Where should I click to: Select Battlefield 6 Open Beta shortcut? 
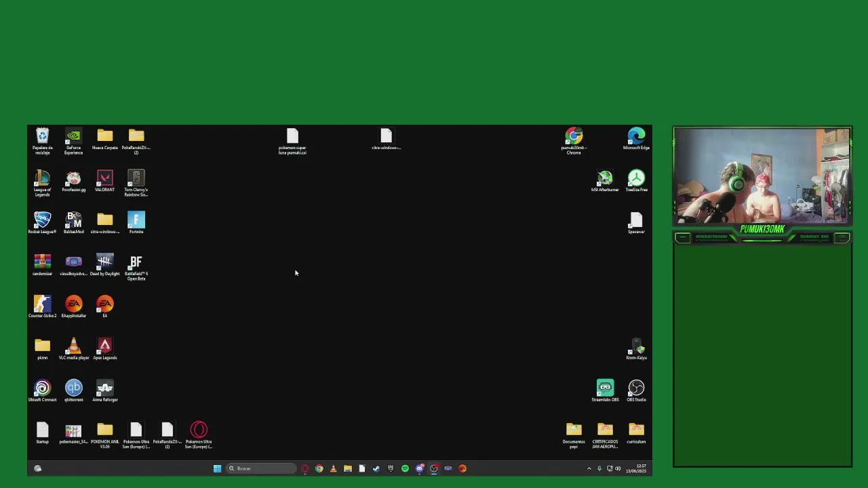point(136,266)
